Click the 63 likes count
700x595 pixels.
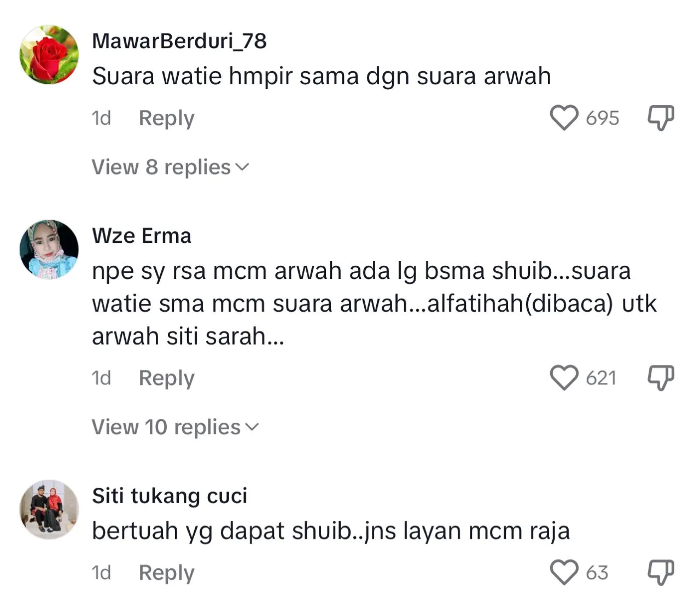pyautogui.click(x=597, y=573)
